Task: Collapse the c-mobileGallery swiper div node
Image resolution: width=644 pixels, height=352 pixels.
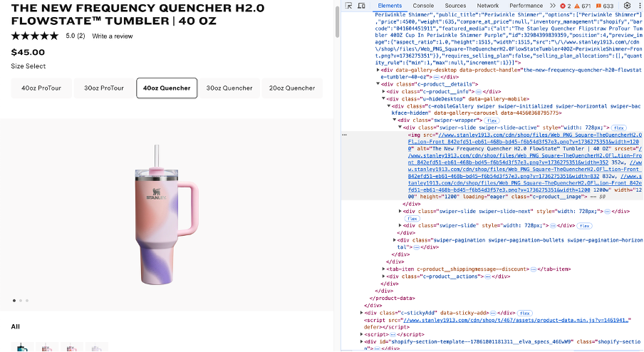Action: pos(389,106)
